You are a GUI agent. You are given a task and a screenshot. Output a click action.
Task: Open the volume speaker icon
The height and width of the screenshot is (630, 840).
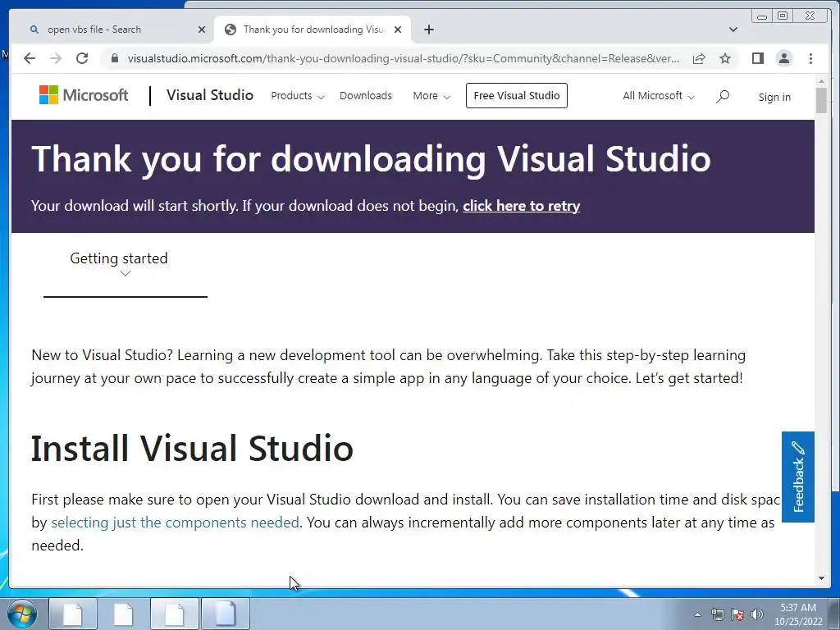pos(757,615)
